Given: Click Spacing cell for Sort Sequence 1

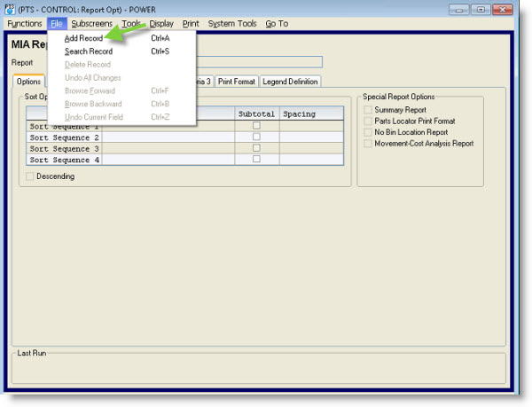Looking at the screenshot, I should tap(311, 126).
